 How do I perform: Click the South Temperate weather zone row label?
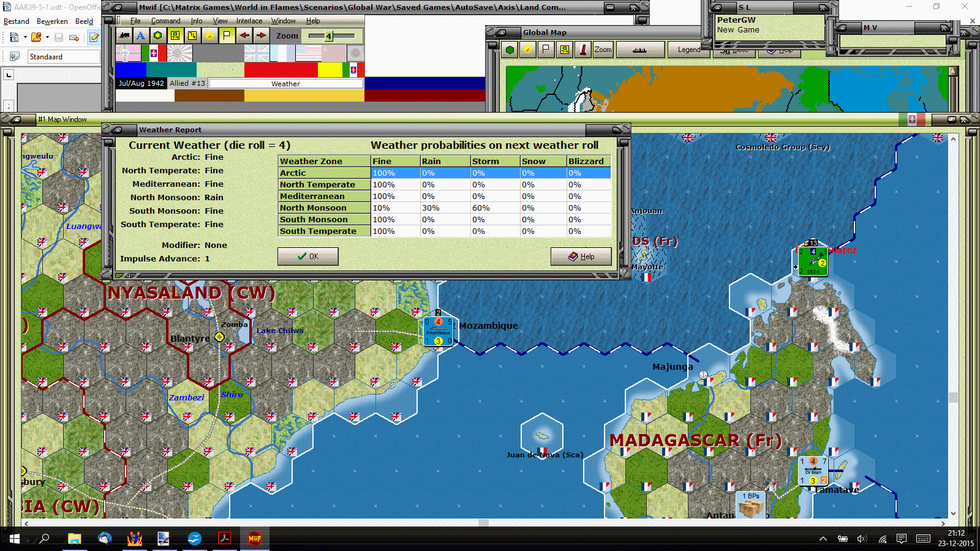[x=325, y=231]
